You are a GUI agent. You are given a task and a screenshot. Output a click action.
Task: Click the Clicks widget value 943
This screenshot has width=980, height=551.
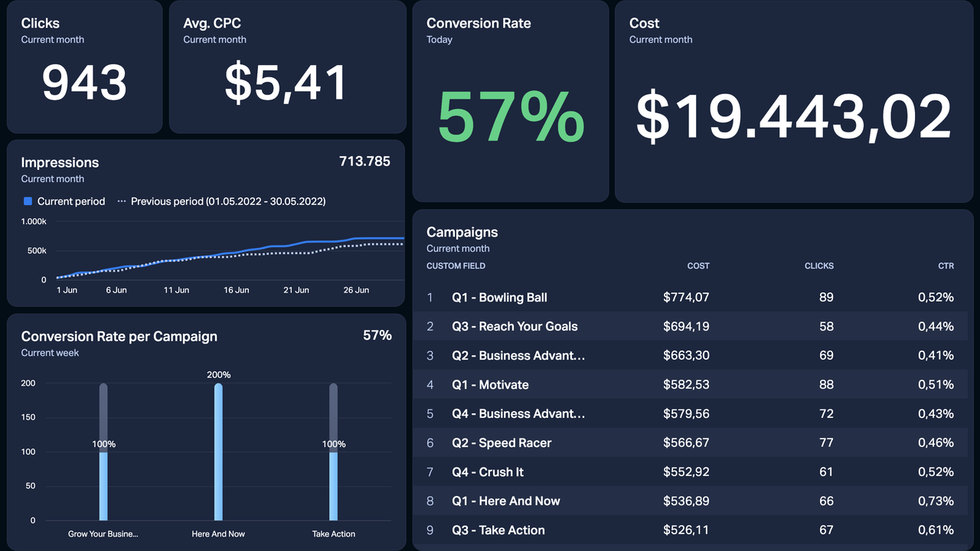(x=84, y=83)
